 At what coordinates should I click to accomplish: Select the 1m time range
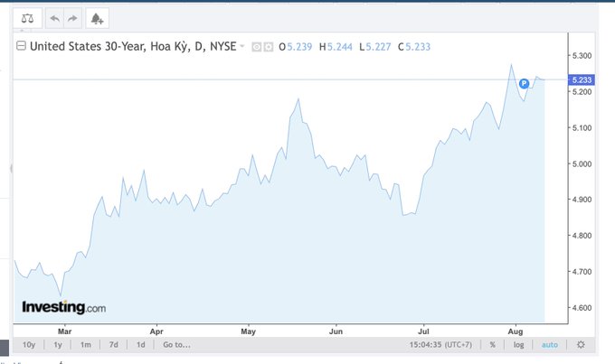coord(86,345)
